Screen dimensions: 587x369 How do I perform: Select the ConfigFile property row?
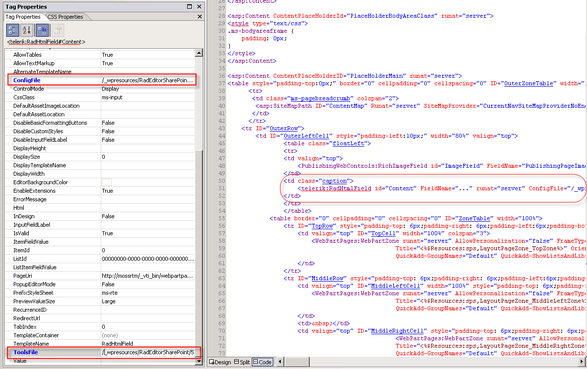(x=101, y=80)
